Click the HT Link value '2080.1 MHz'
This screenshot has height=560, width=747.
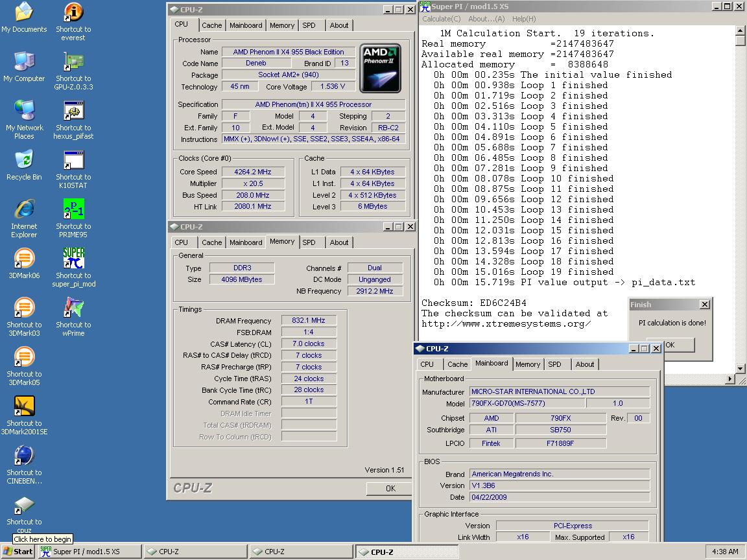[252, 207]
